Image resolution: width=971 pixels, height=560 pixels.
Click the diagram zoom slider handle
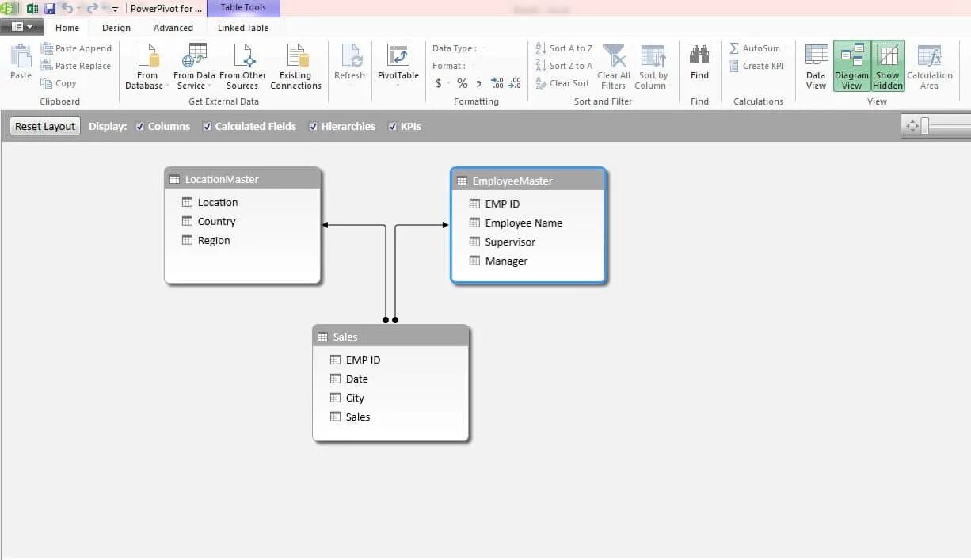[924, 126]
